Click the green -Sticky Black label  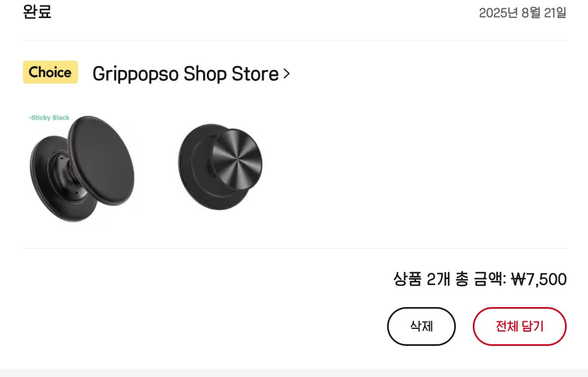click(x=49, y=117)
